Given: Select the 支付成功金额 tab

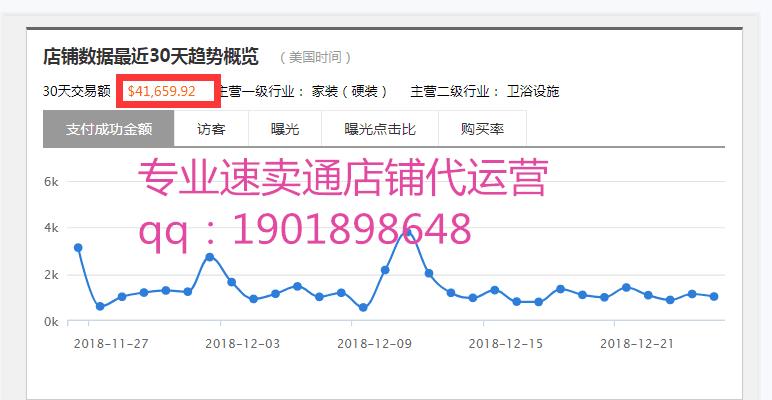Looking at the screenshot, I should pyautogui.click(x=109, y=129).
